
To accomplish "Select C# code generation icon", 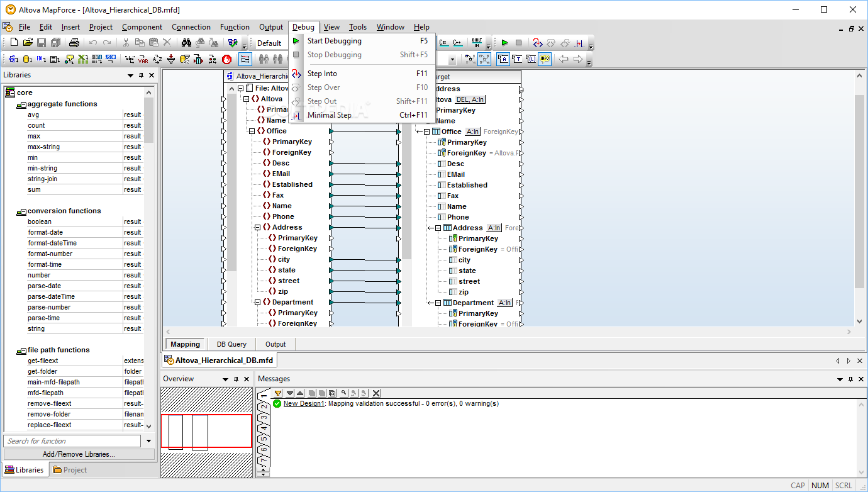I will pos(444,43).
